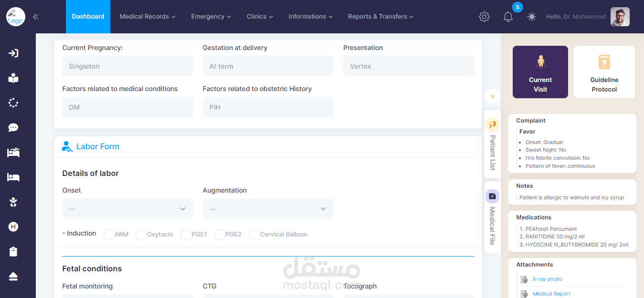
Task: Open the Onset dropdown
Action: [127, 209]
